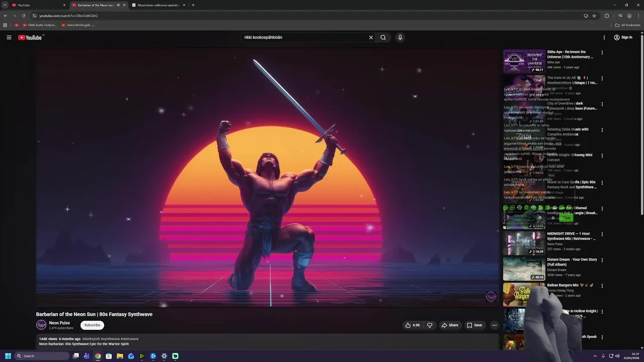Open Windows Start menu
This screenshot has height=362, width=644.
tap(8, 356)
